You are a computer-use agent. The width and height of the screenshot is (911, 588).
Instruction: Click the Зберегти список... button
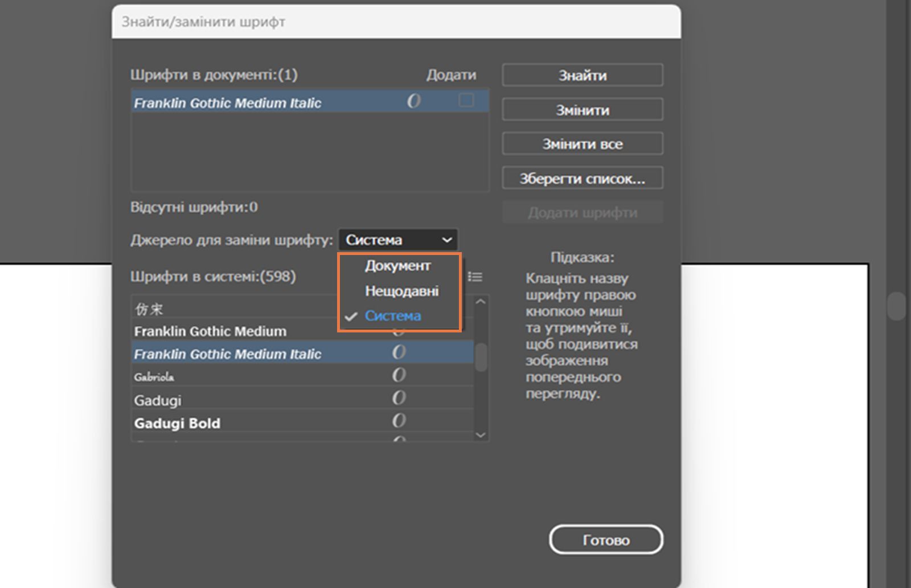click(582, 178)
